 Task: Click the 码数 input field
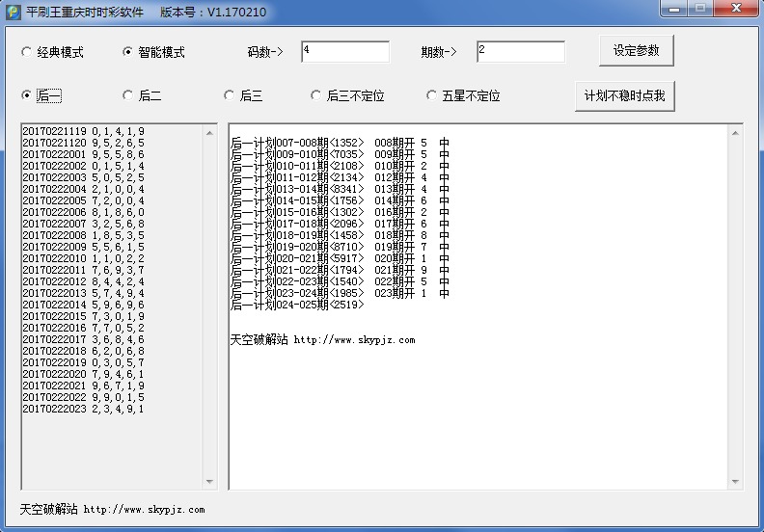(344, 52)
